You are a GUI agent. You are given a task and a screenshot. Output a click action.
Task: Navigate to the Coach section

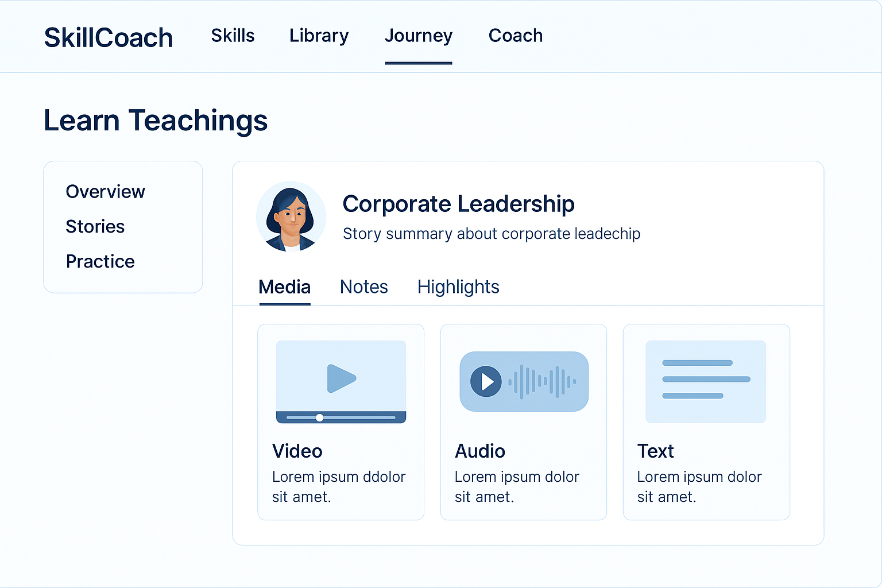[515, 36]
